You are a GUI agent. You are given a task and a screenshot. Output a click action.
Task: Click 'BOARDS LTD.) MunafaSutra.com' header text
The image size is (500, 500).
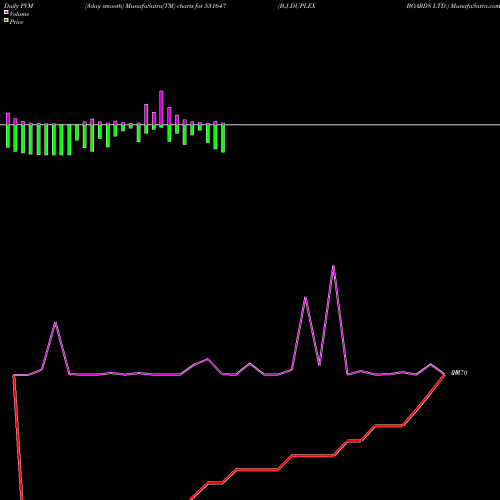coord(453,6)
